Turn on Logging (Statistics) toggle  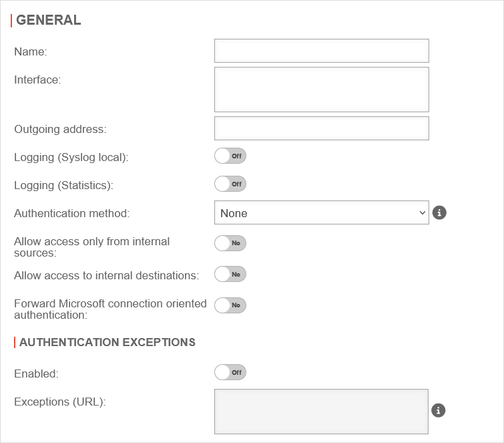pos(230,184)
